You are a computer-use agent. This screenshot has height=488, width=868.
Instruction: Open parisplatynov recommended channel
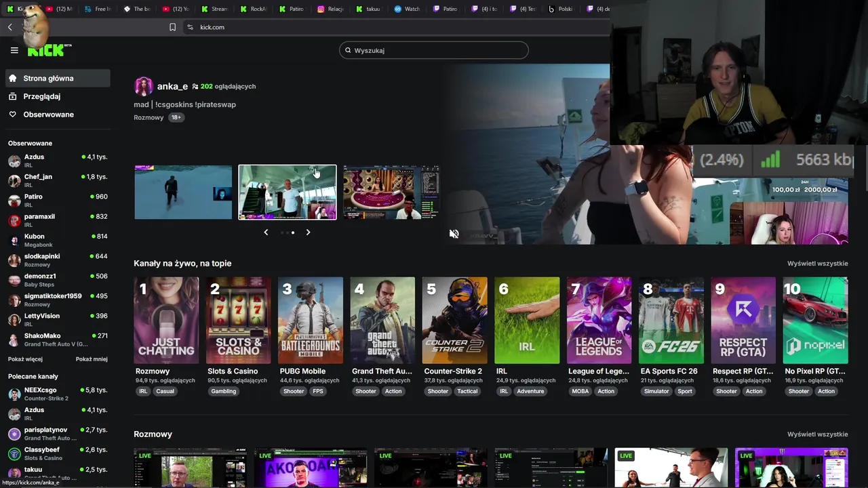(x=58, y=434)
